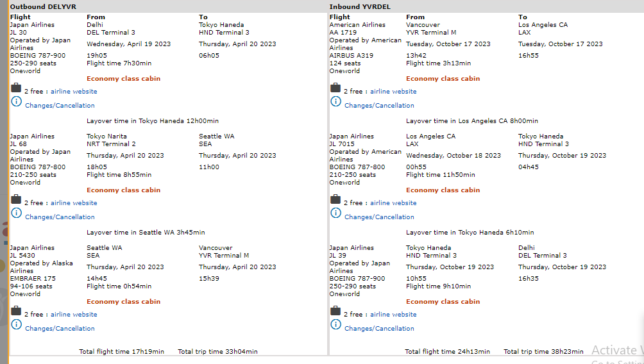
Task: Select the Outbound DELYVR header
Action: click(43, 6)
